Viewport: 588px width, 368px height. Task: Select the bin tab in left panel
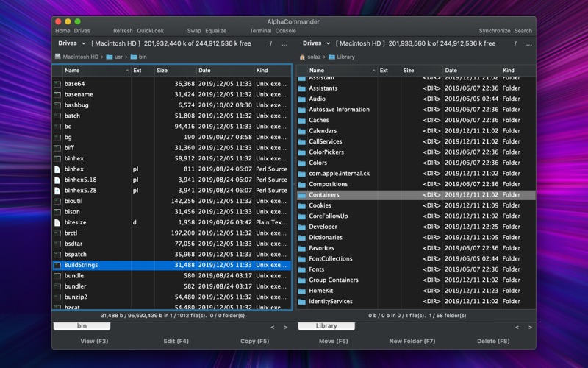pos(82,326)
